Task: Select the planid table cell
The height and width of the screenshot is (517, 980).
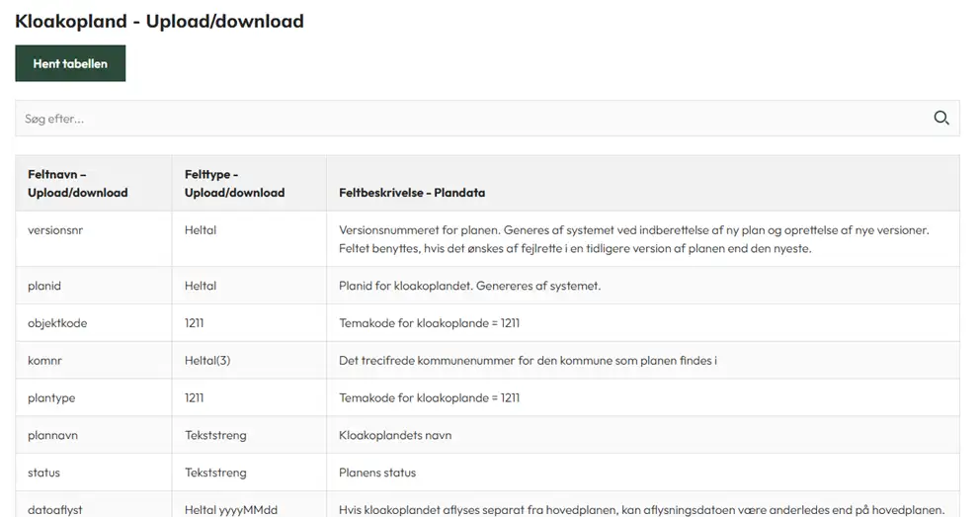Action: pyautogui.click(x=94, y=286)
